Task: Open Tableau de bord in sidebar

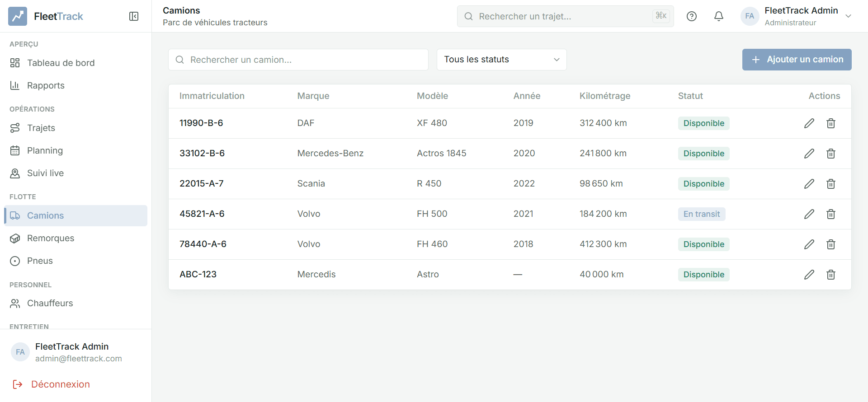Action: [75, 63]
